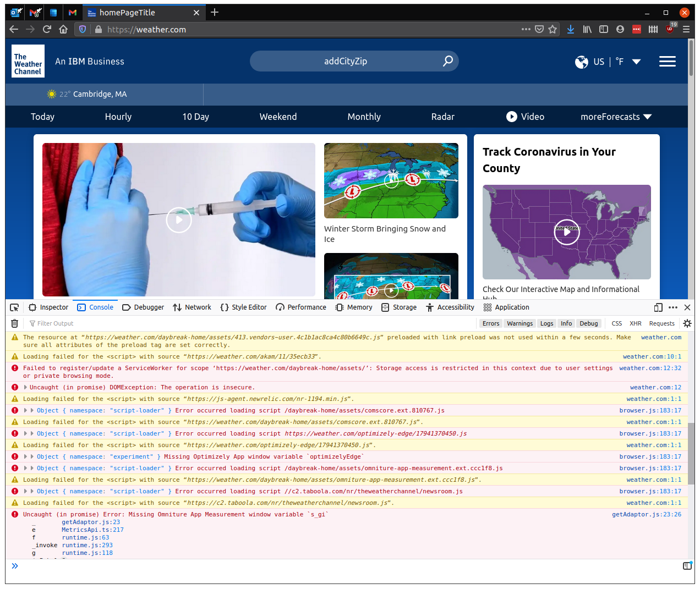Open source link getAdaptor.js:23:26
700x589 pixels.
click(647, 515)
